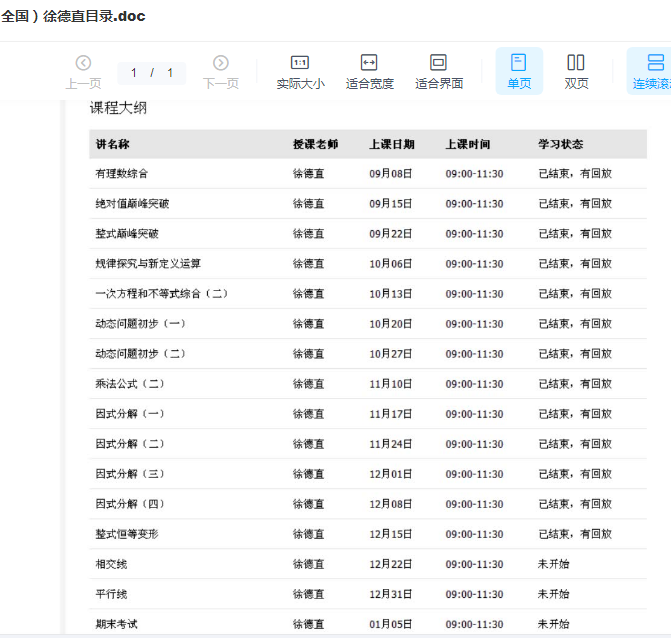This screenshot has width=671, height=638.
Task: Click the previous page arrow icon
Action: [83, 63]
